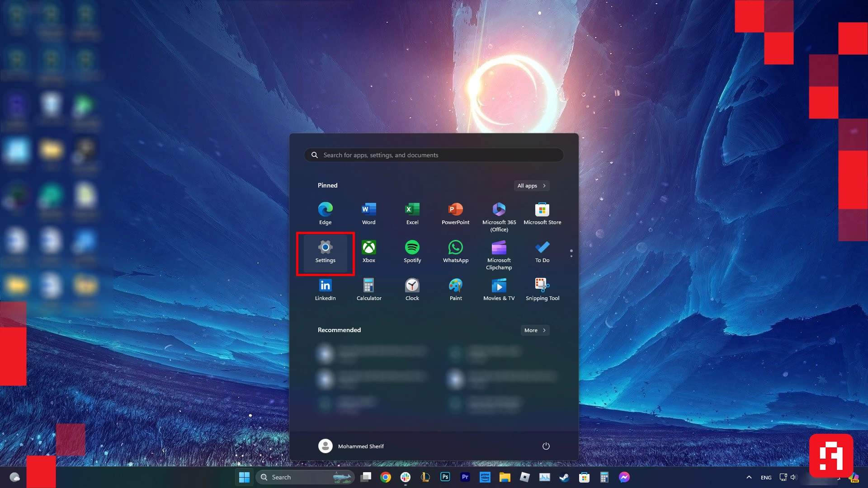Launch the Xbox app
Viewport: 868px width, 488px height.
point(369,252)
